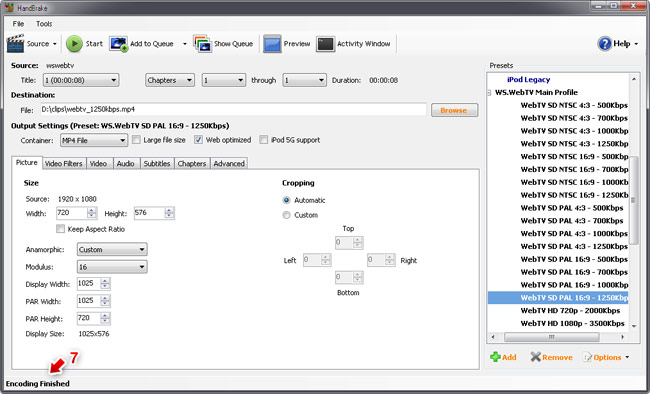Open the Chapters mode dropdown
Viewport: 650px width, 394px height.
pyautogui.click(x=170, y=80)
